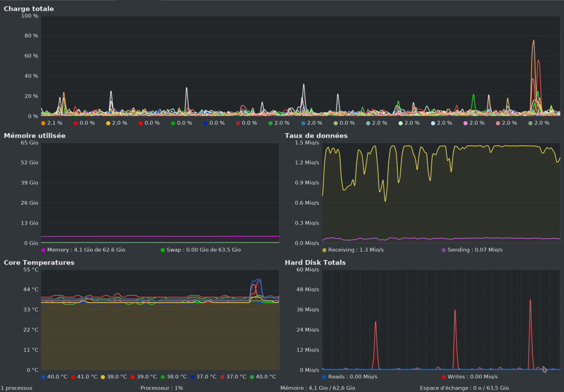
Task: Click the yellow Receiving legend swatch
Action: tap(324, 250)
